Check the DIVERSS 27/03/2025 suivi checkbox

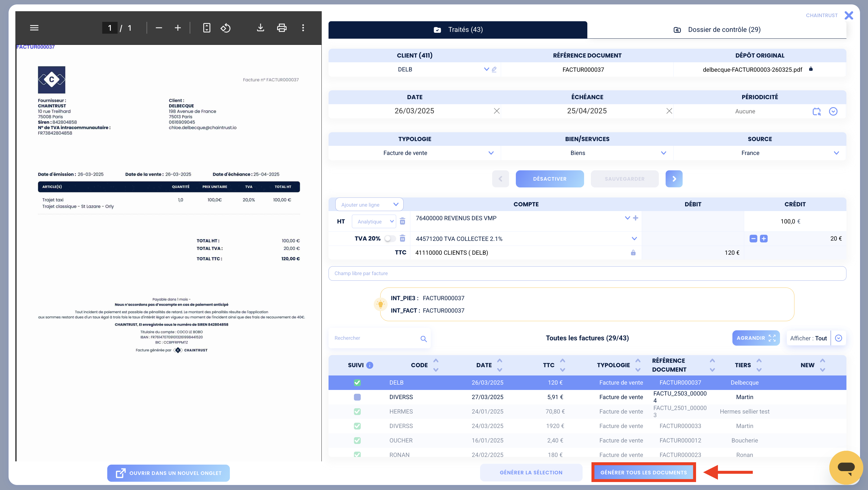pos(357,397)
